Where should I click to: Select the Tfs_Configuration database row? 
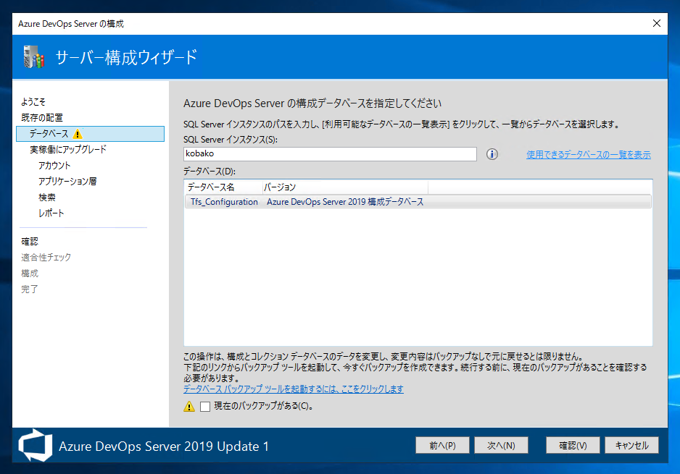click(x=418, y=202)
